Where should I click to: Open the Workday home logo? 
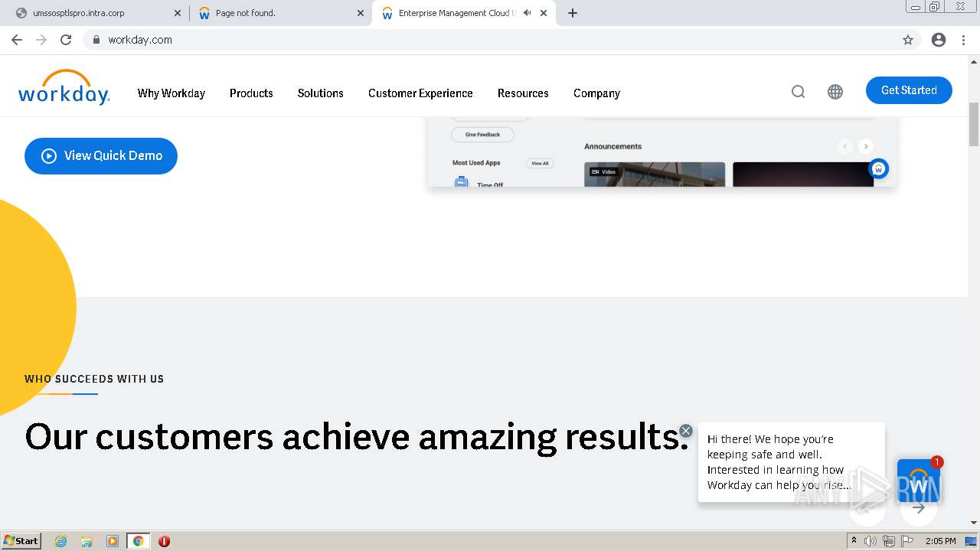64,87
